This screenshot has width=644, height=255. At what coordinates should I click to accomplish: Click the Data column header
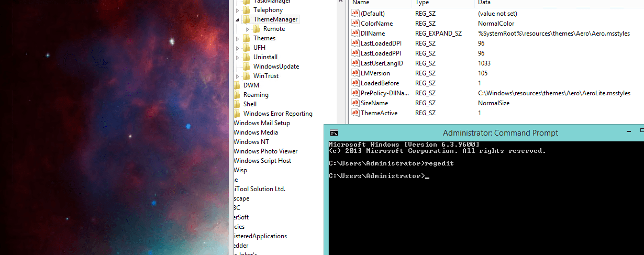(484, 3)
